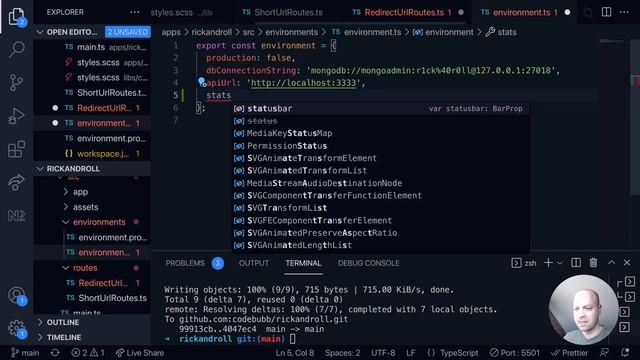
Task: Switch to the styles.scss tab
Action: 181,12
